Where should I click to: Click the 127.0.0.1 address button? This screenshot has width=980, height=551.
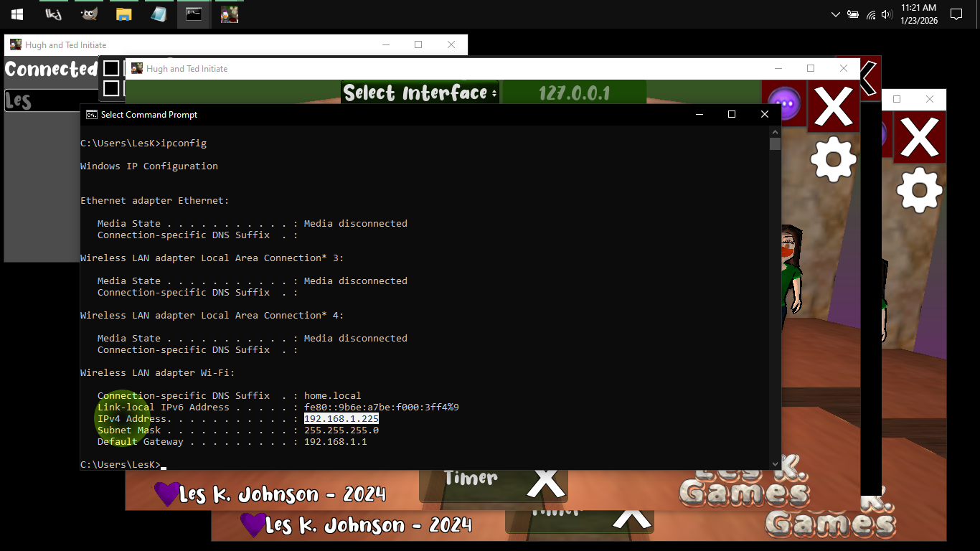point(573,93)
